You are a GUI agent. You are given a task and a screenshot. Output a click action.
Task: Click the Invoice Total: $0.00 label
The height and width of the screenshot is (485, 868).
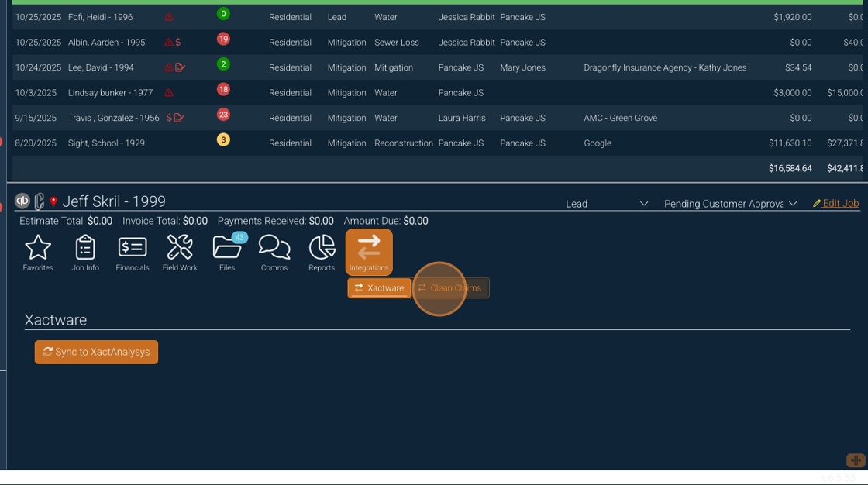165,221
